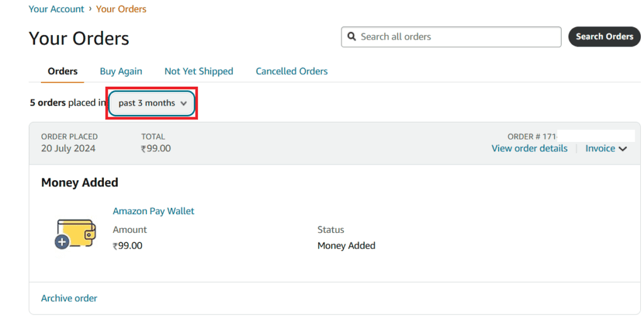Open the past 3 months dropdown
The image size is (644, 319).
pos(153,103)
